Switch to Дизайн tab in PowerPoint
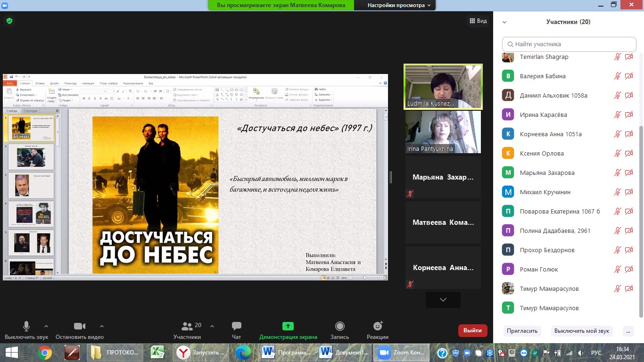The width and height of the screenshot is (644, 362). (54, 83)
